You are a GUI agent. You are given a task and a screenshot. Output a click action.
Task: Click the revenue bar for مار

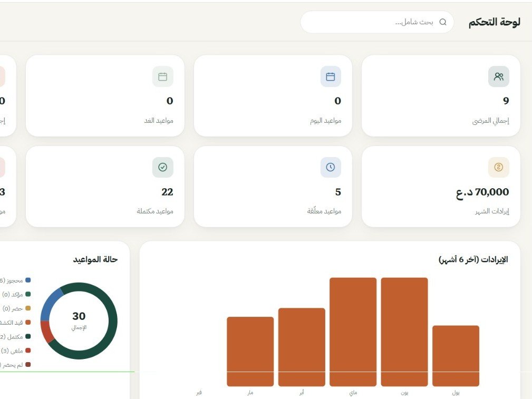[x=250, y=352]
